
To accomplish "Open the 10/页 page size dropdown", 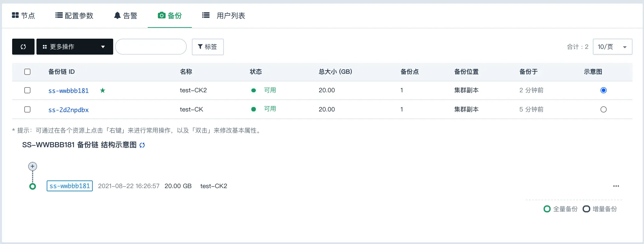I will [x=612, y=47].
